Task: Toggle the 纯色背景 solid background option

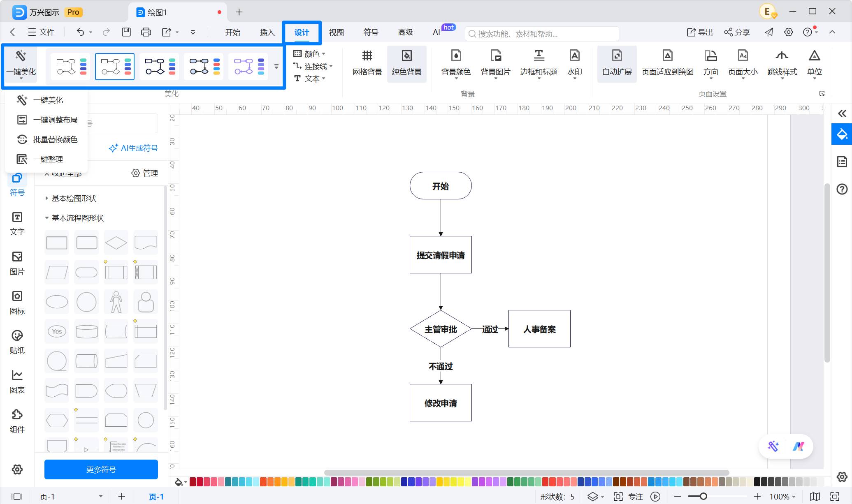Action: pyautogui.click(x=406, y=64)
